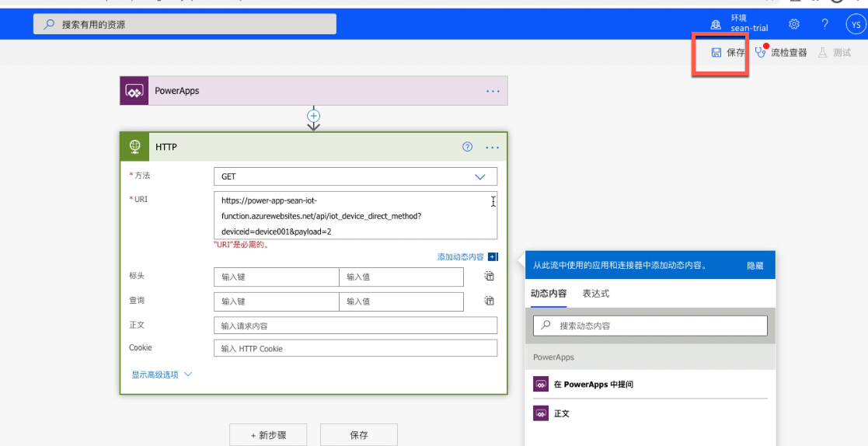Click the Save (保存) icon in top toolbar
Image resolution: width=868 pixels, height=446 pixels.
(x=716, y=53)
